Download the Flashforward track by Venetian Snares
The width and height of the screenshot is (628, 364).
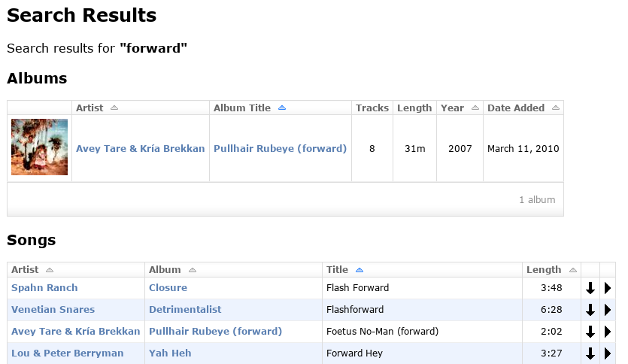[590, 310]
